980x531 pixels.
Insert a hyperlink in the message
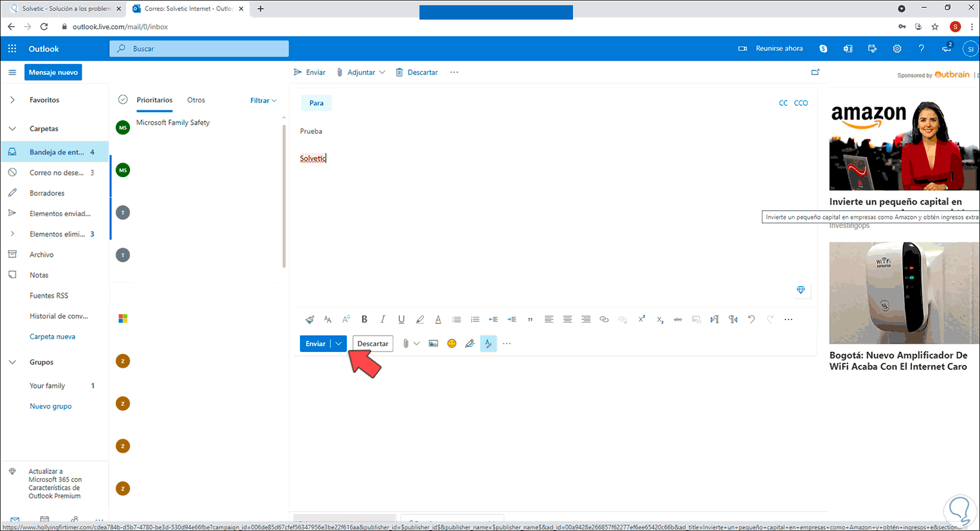604,319
